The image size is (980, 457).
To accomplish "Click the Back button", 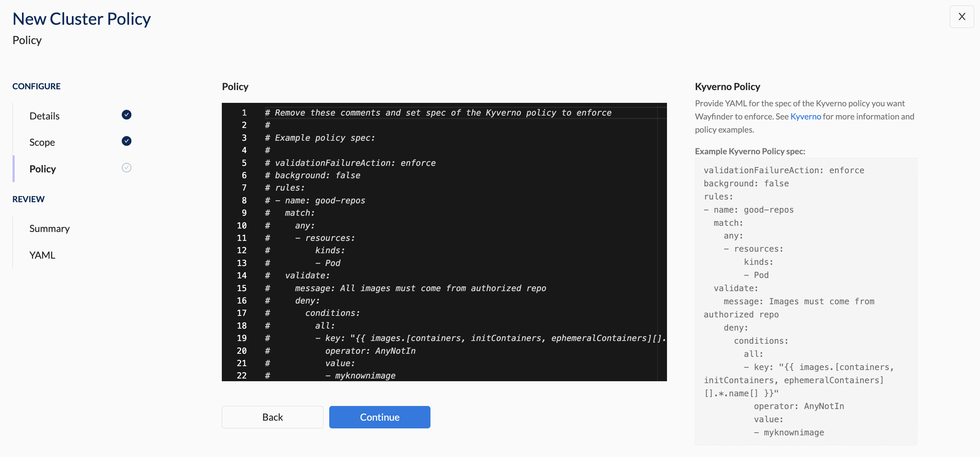I will point(272,416).
